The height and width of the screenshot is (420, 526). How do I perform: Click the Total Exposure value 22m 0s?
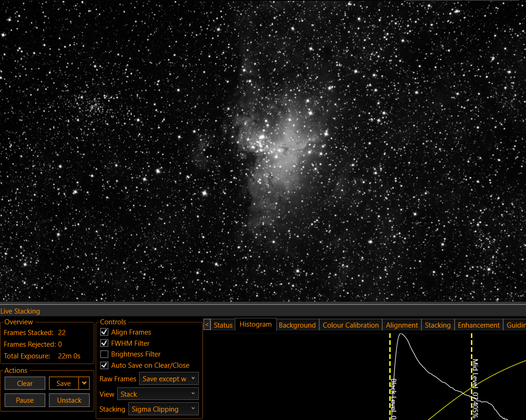click(x=69, y=356)
